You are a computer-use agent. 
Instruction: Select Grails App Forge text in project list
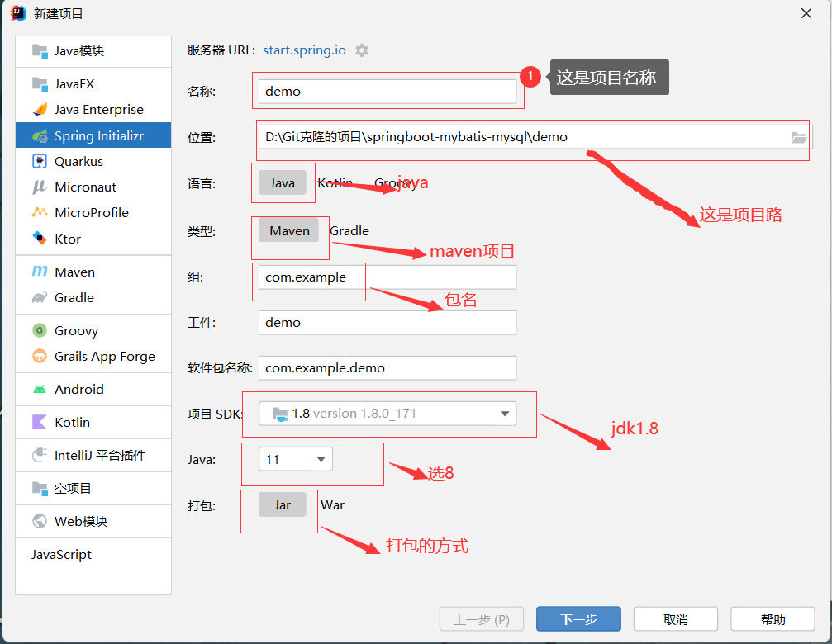click(105, 356)
